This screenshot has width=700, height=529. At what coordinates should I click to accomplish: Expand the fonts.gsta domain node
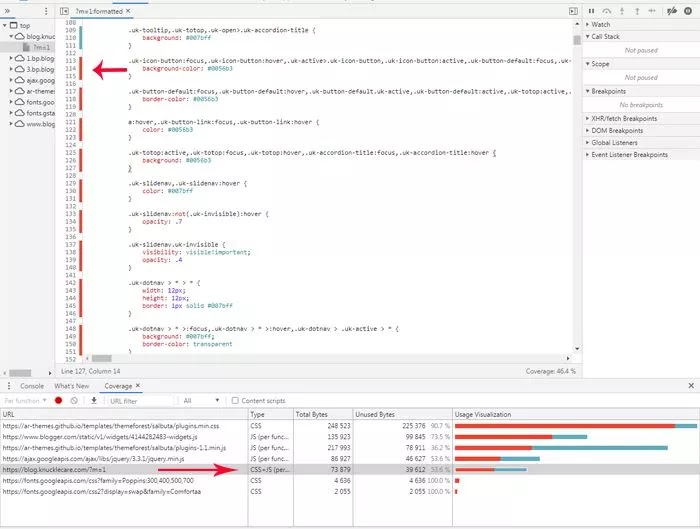[11, 112]
